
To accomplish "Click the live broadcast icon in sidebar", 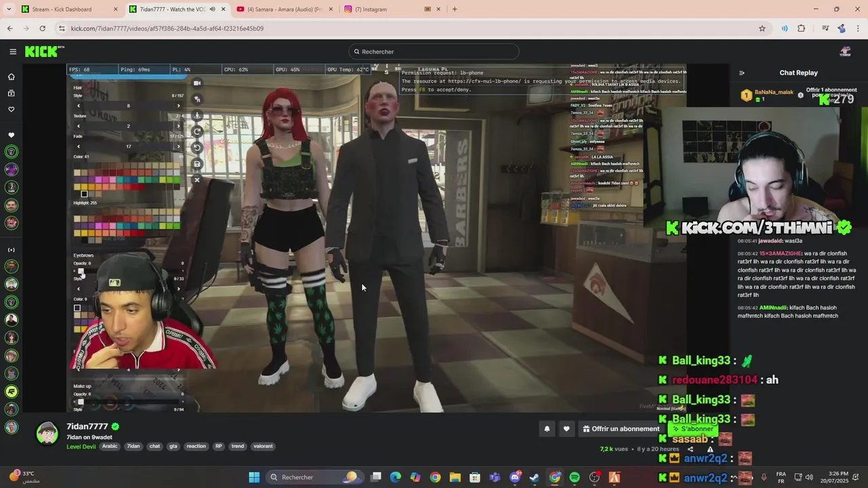I will (x=12, y=250).
